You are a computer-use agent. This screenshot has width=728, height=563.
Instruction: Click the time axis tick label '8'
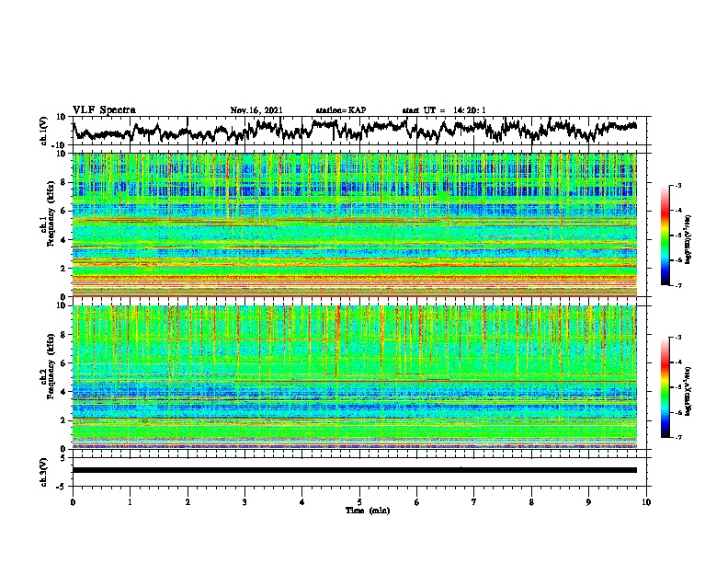click(x=531, y=502)
